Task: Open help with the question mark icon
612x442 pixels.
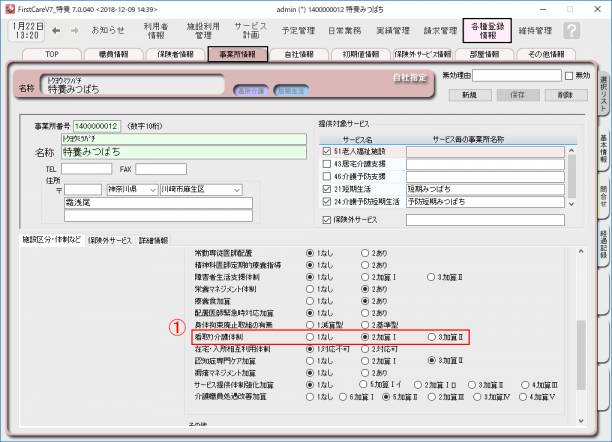Action: 571,30
